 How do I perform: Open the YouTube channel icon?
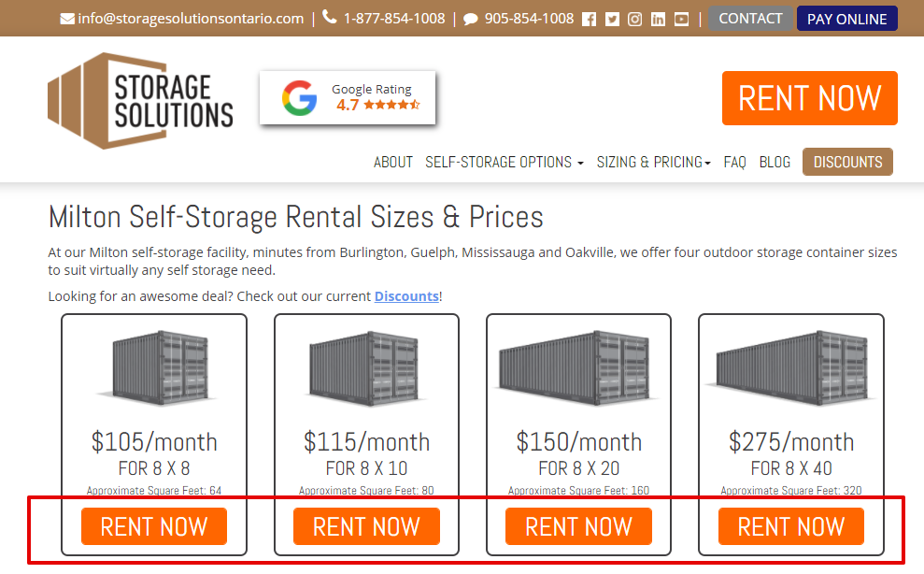(681, 17)
